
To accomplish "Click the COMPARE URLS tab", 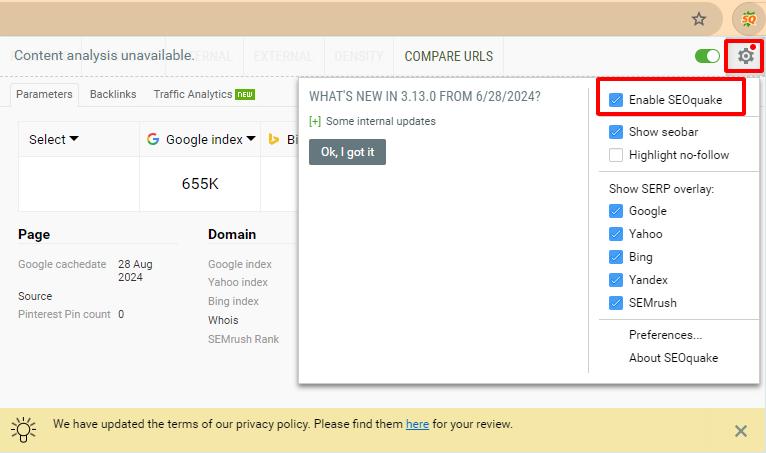I will [448, 57].
